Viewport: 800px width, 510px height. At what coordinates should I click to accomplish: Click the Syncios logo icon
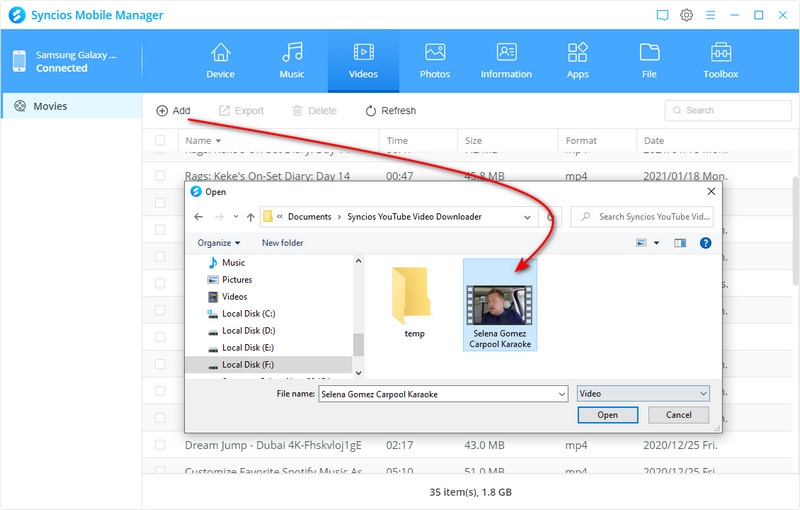click(x=17, y=15)
